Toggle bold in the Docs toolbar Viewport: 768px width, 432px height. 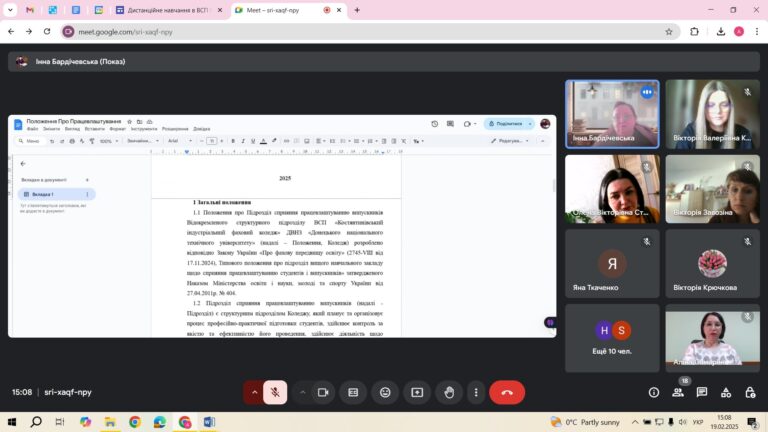click(x=233, y=141)
